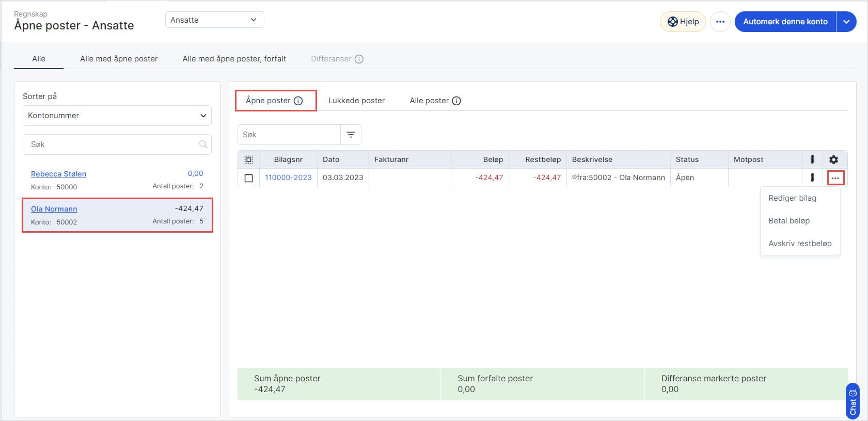Click the info icon next to Differanser

359,59
